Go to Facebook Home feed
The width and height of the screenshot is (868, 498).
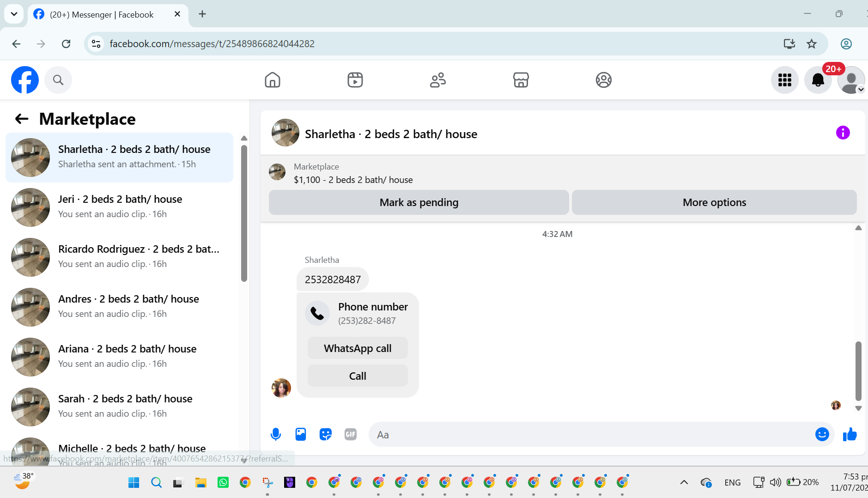point(273,80)
